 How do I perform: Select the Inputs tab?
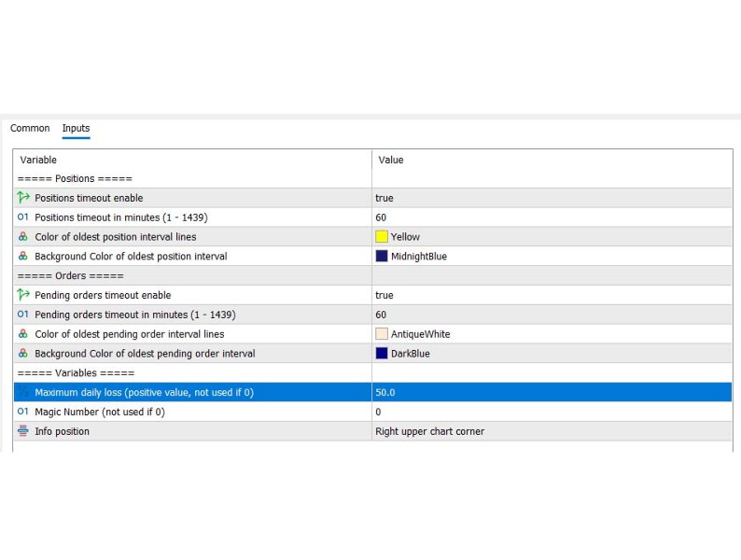pyautogui.click(x=76, y=128)
